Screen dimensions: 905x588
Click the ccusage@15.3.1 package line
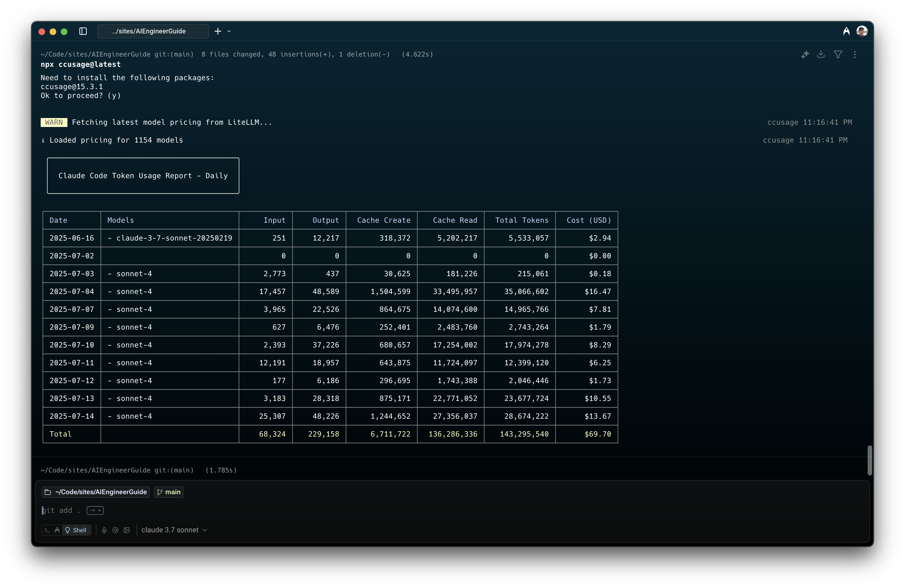point(72,87)
